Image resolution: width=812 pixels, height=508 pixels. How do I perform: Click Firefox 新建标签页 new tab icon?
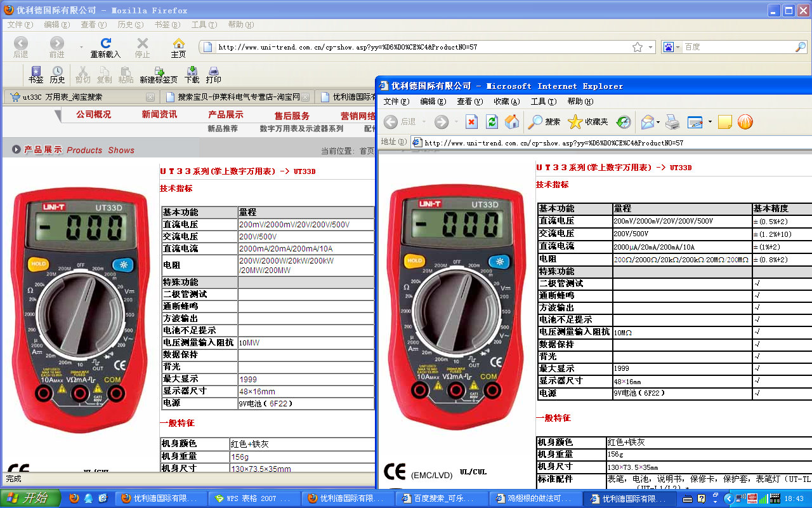click(x=159, y=75)
